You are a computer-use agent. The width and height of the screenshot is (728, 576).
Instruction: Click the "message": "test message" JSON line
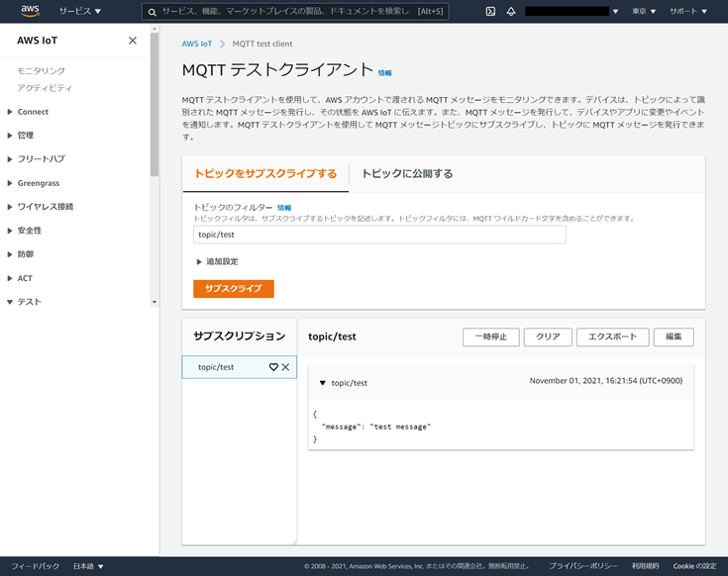click(x=376, y=427)
